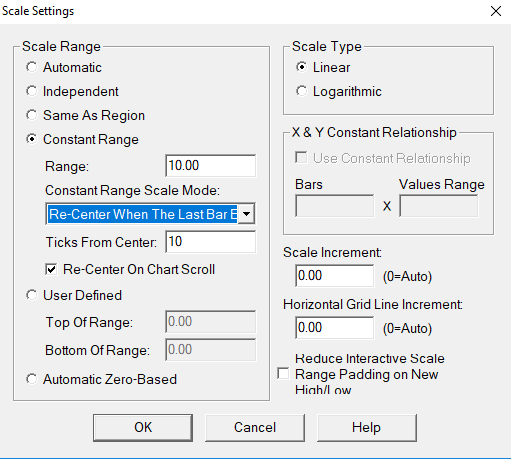The width and height of the screenshot is (511, 459).
Task: Click Horizontal Grid Line Increment field
Action: coord(334,328)
